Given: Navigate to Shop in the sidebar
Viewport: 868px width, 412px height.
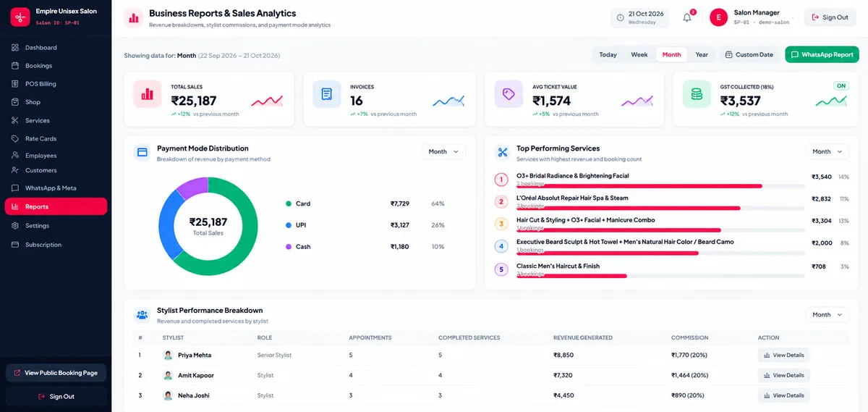Looking at the screenshot, I should click(x=56, y=102).
